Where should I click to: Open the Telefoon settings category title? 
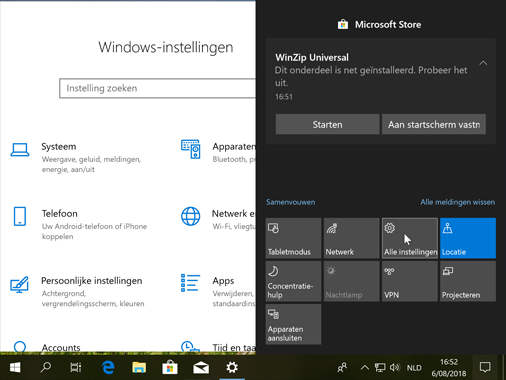click(59, 213)
